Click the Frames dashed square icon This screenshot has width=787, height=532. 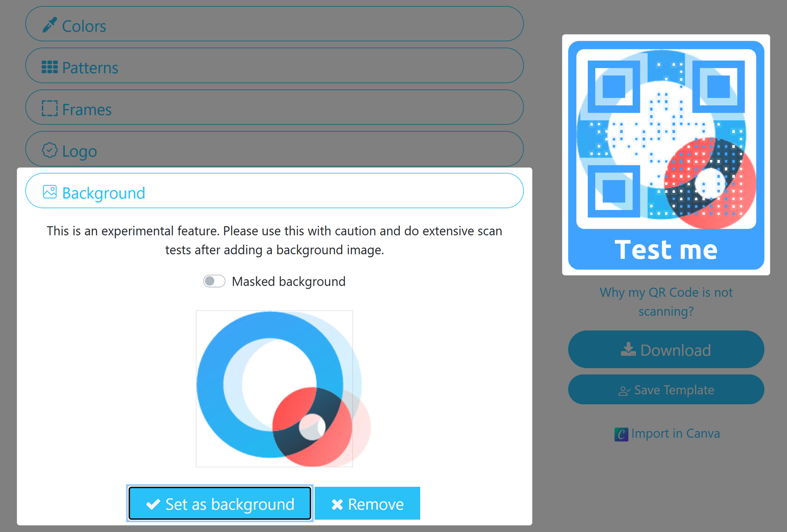coord(49,108)
